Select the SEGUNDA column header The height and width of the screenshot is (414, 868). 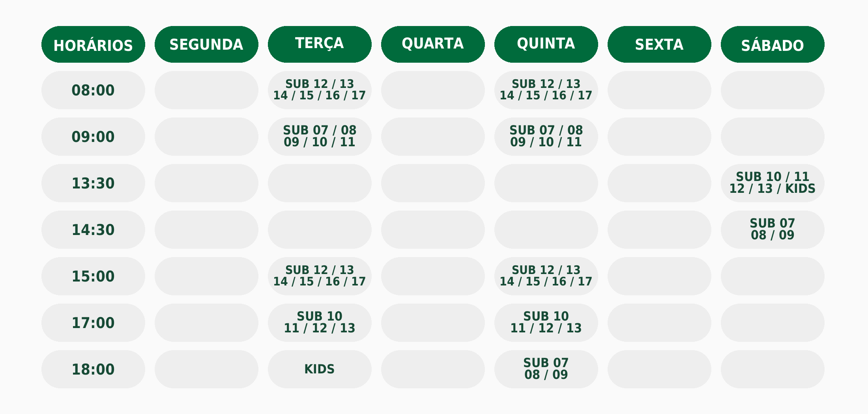pyautogui.click(x=206, y=45)
